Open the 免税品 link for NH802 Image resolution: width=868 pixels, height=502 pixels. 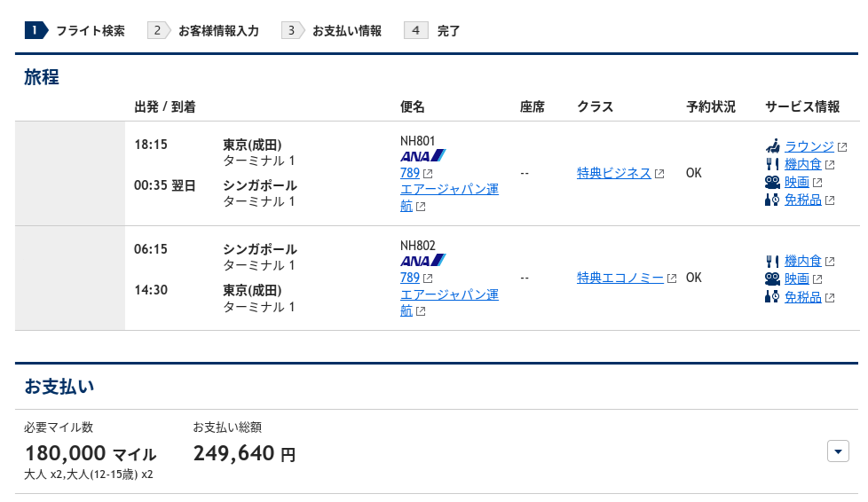(x=803, y=296)
